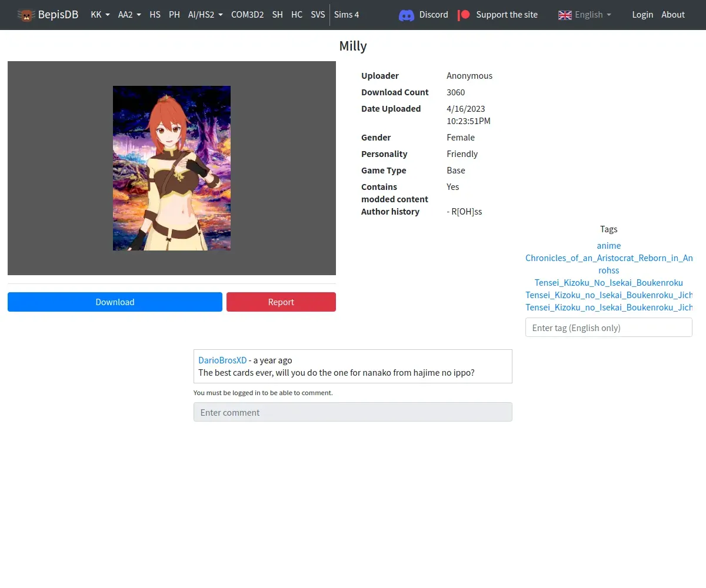This screenshot has width=706, height=588.
Task: Expand the AA2 dropdown menu
Action: (129, 15)
